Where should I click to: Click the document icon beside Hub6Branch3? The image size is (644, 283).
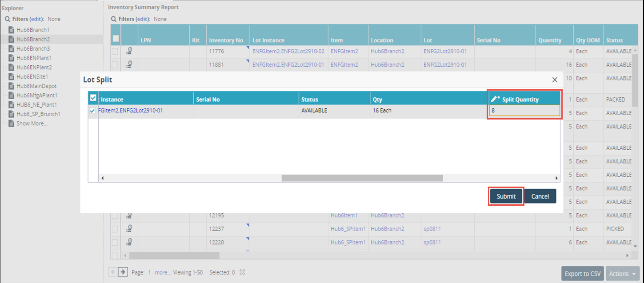pos(12,48)
